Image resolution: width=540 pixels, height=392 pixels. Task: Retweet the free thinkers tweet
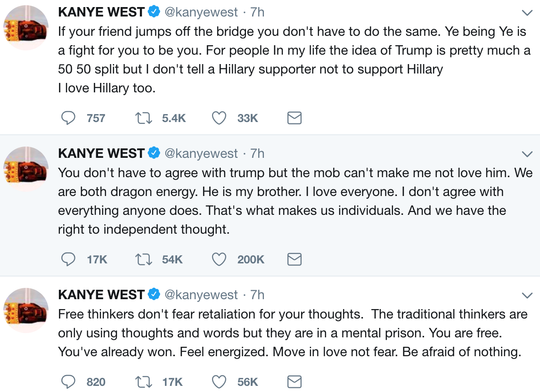click(143, 382)
